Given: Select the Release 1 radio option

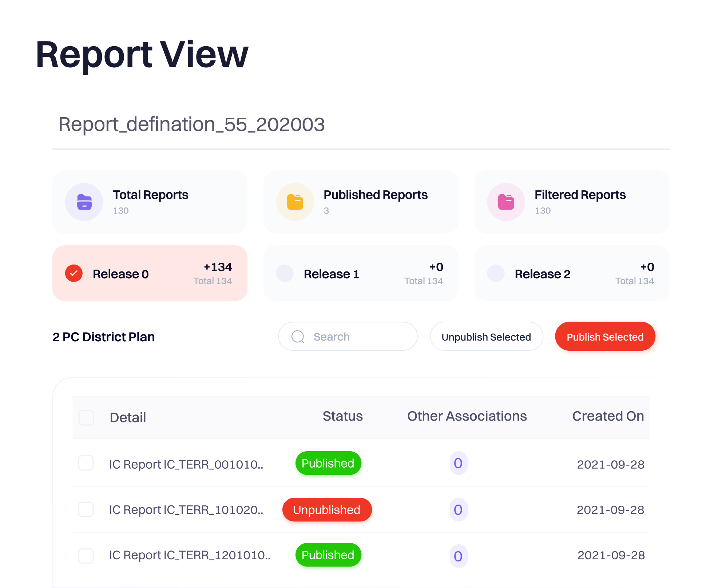Looking at the screenshot, I should click(x=285, y=273).
